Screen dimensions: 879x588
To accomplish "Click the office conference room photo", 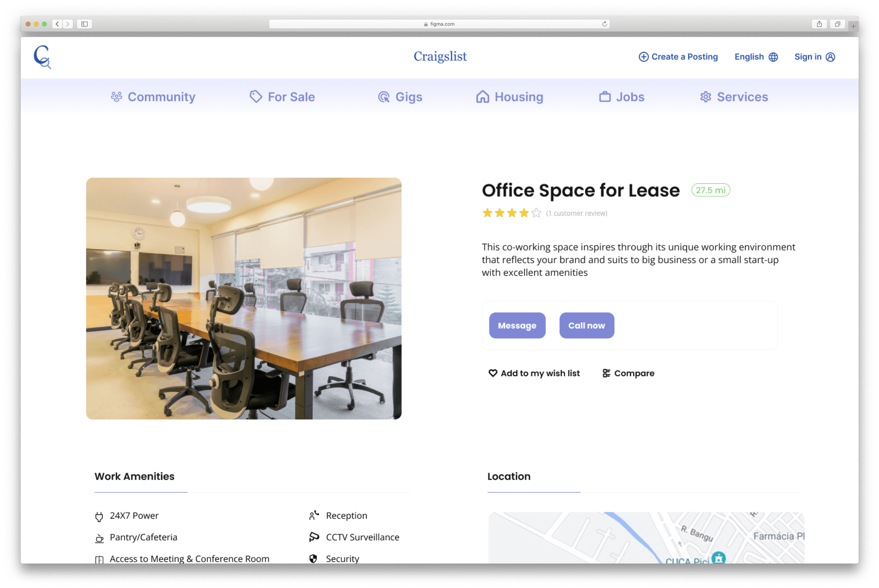I will point(243,298).
